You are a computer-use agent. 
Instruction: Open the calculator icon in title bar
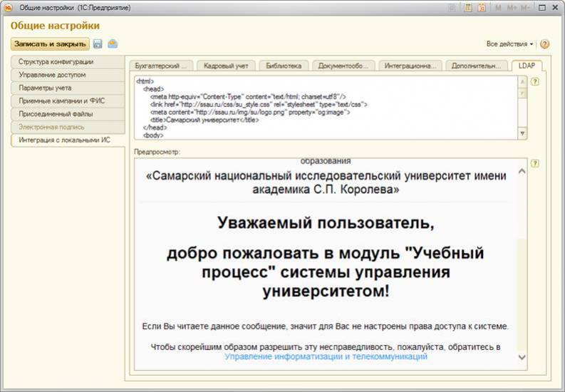(x=468, y=8)
